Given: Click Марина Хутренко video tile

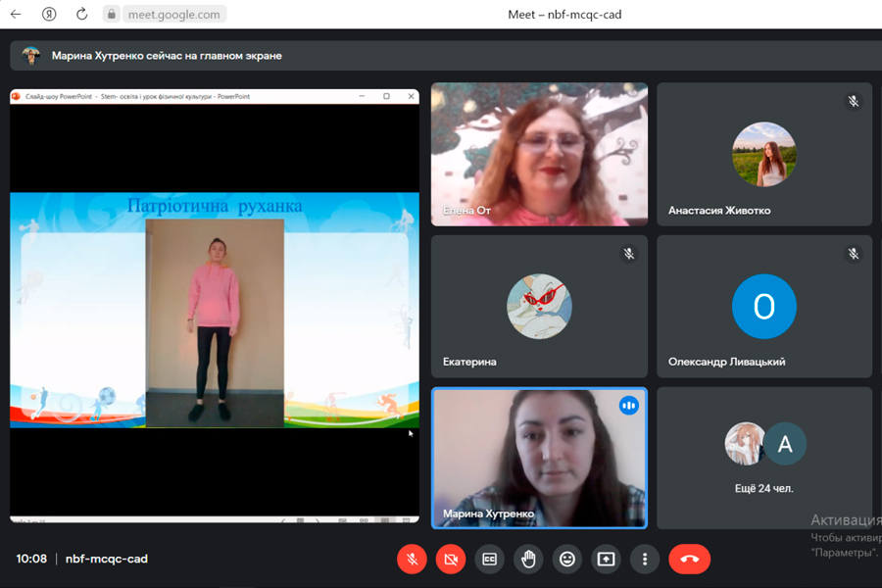Looking at the screenshot, I should [539, 458].
